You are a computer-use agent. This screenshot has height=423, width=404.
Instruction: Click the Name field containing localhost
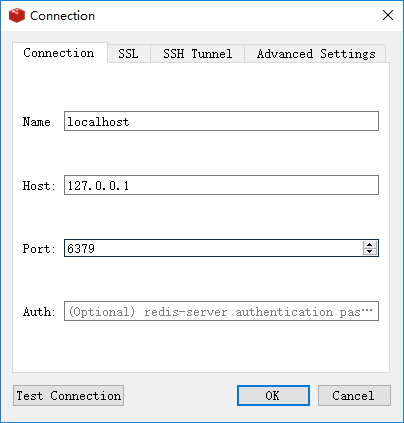[x=221, y=121]
